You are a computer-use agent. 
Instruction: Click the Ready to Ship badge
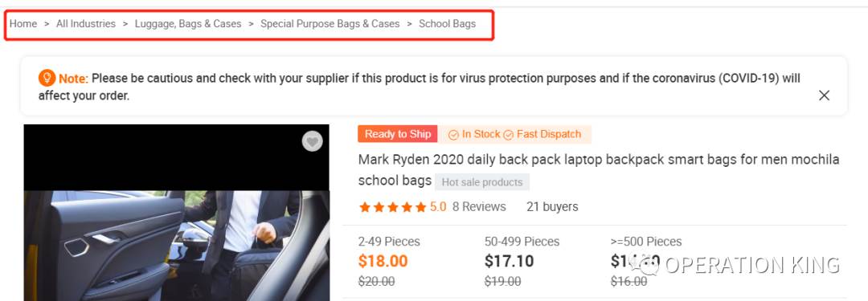click(398, 134)
